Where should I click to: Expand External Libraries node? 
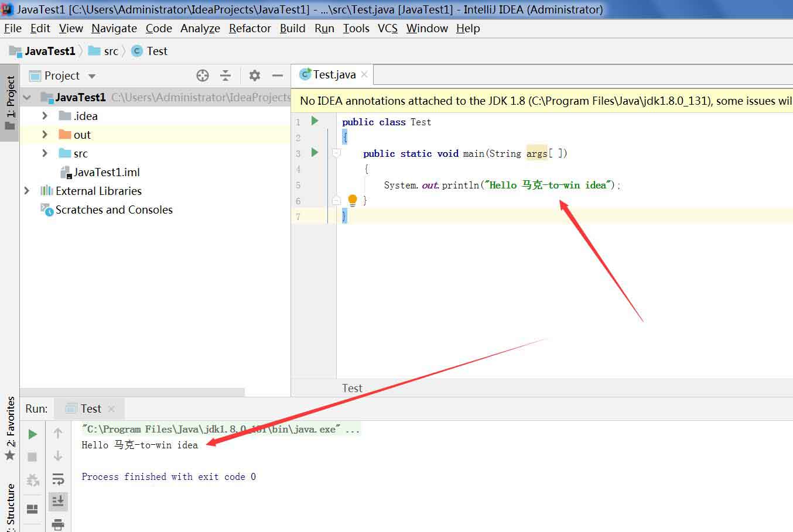point(27,191)
